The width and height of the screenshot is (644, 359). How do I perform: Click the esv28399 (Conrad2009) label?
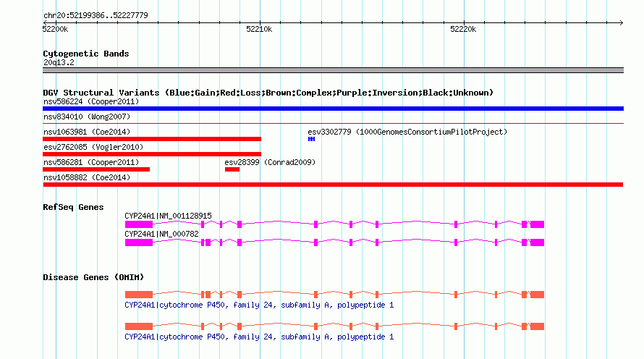[x=270, y=162]
